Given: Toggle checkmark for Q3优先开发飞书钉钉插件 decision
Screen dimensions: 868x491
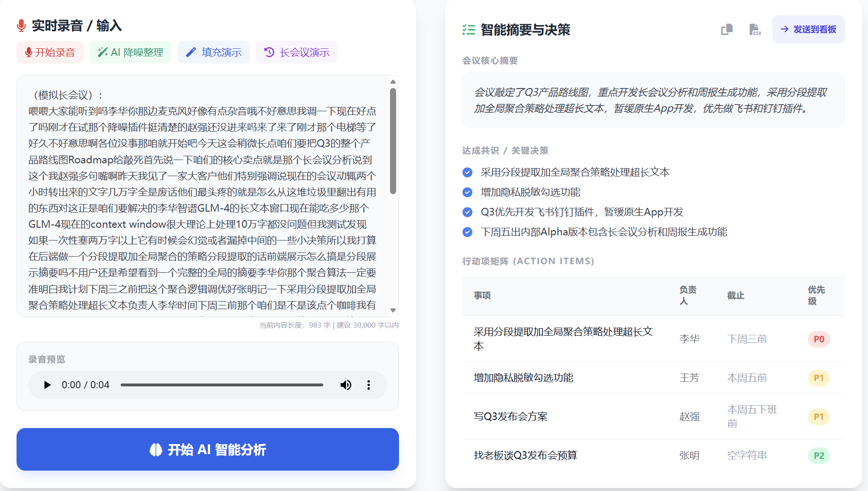Looking at the screenshot, I should coord(467,212).
